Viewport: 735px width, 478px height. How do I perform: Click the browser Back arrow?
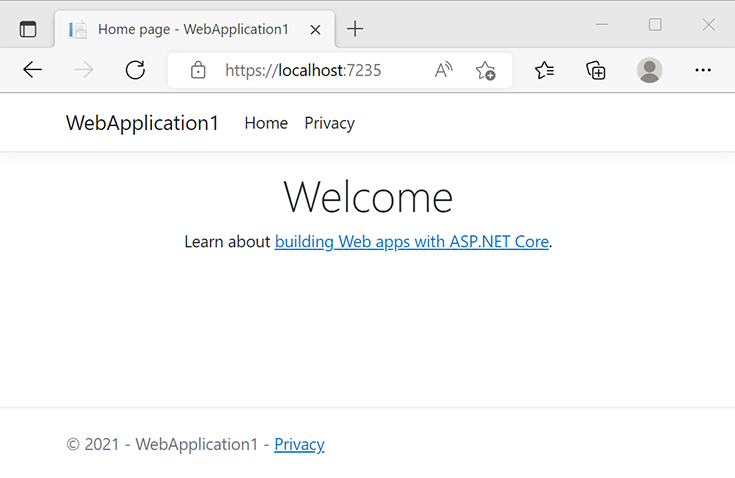32,70
